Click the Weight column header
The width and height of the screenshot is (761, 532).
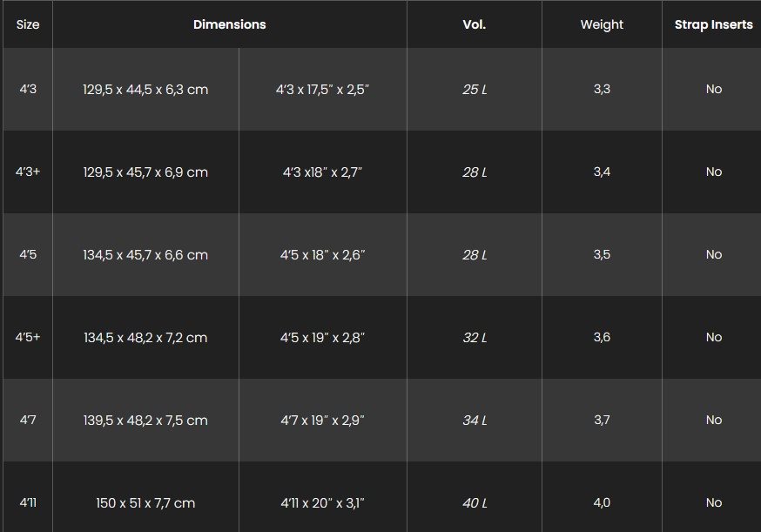(602, 24)
